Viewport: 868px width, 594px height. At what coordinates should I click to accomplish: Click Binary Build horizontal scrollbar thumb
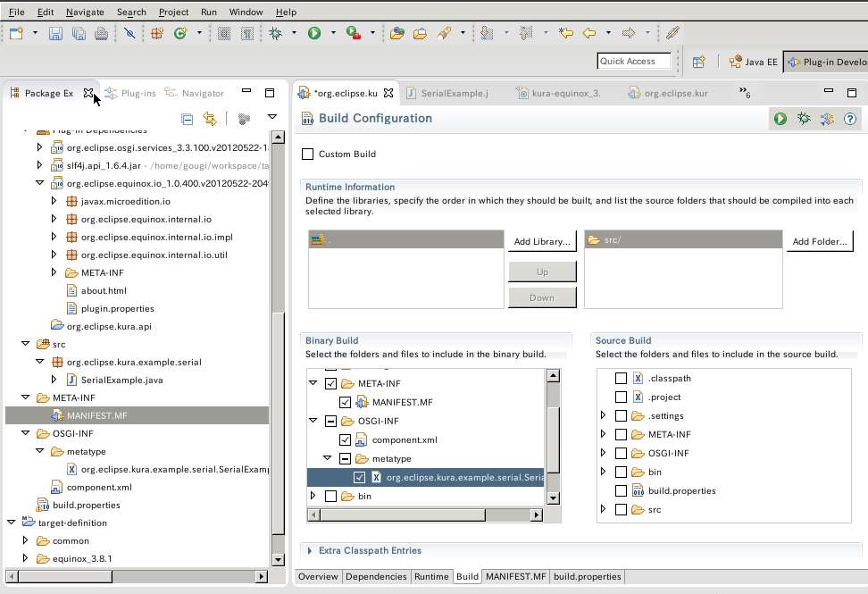point(403,515)
